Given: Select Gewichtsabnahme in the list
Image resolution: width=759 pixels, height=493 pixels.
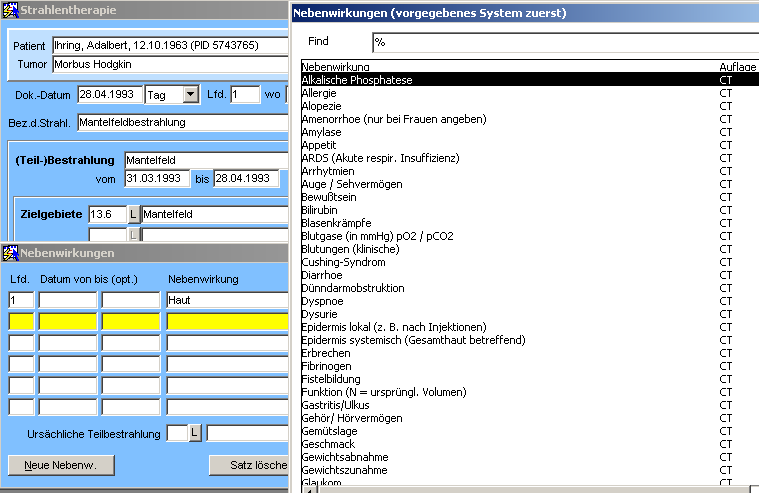Looking at the screenshot, I should pos(344,457).
